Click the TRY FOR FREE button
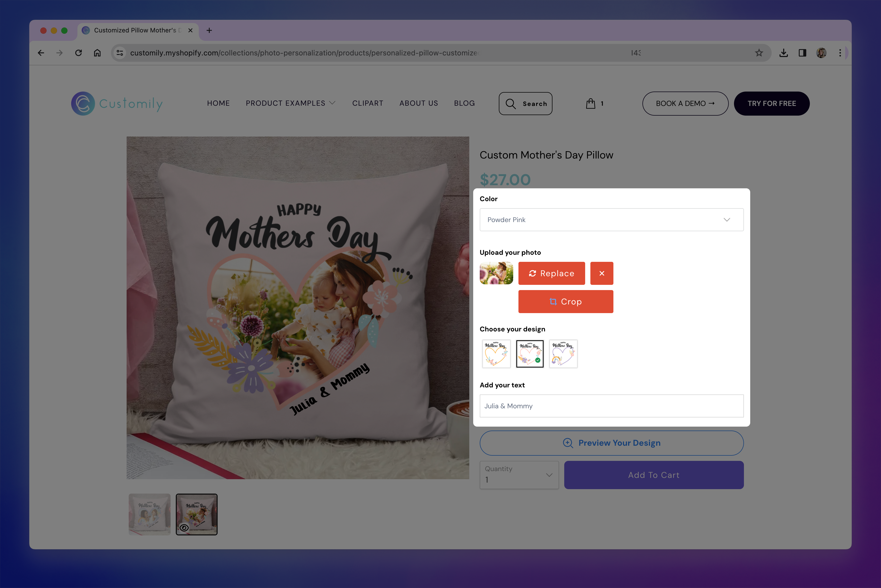Screen dimensions: 881x588 pyautogui.click(x=771, y=104)
